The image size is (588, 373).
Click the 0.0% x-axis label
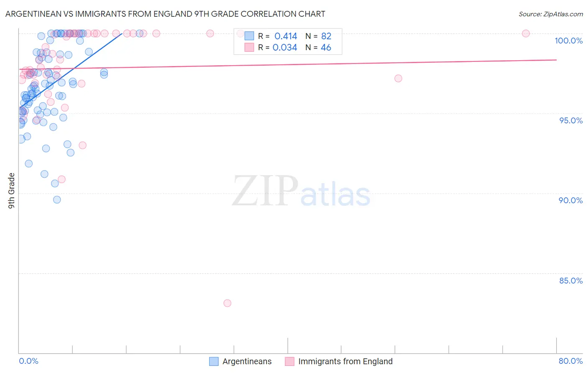(29, 361)
